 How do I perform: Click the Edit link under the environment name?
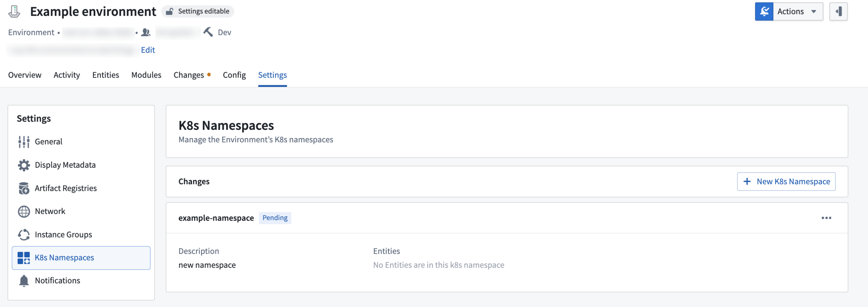[x=148, y=50]
